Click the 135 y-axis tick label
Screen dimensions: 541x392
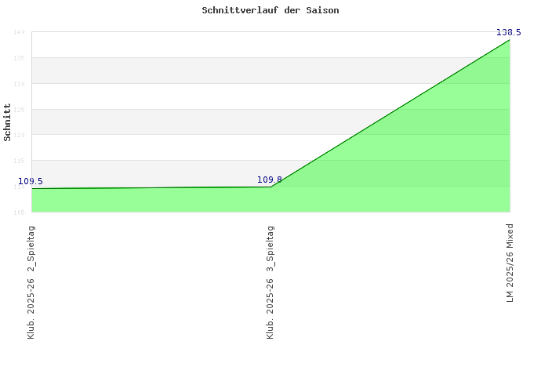(x=19, y=58)
